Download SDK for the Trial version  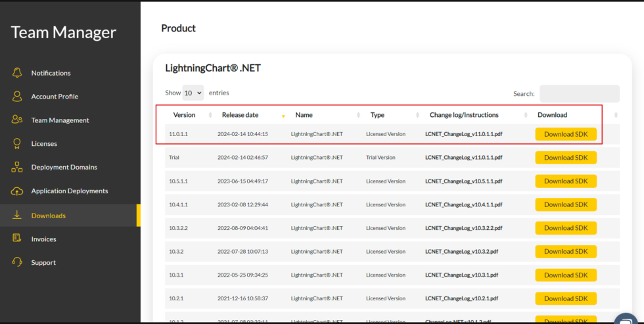click(566, 158)
